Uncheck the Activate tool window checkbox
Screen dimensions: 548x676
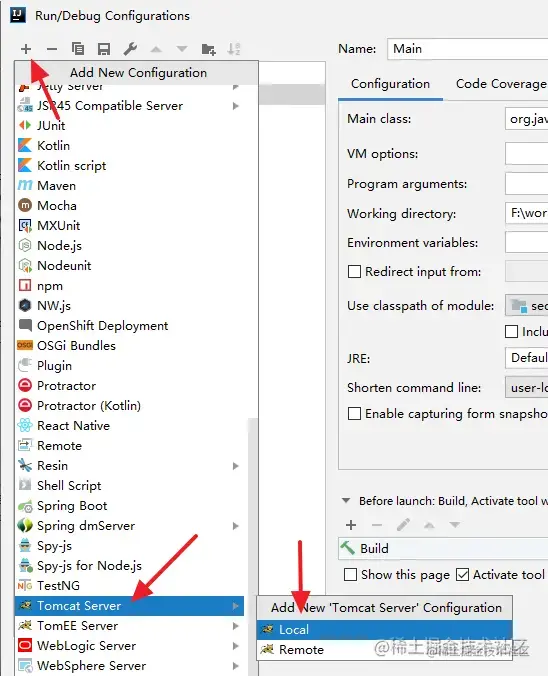463,575
